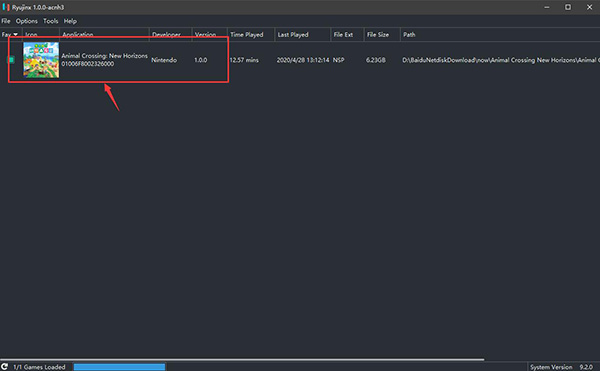Screen dimensions: 600x371
Task: Sort by Developer column header
Action: pyautogui.click(x=170, y=34)
